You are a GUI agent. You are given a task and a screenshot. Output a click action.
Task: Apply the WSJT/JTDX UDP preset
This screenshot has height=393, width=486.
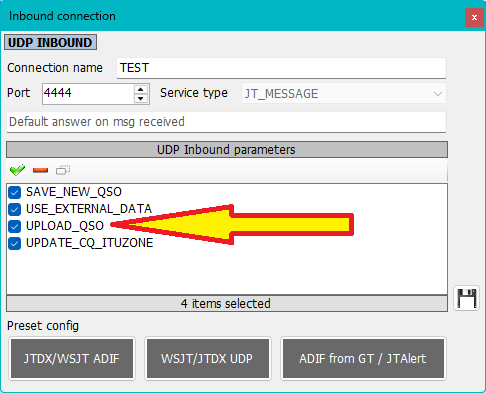pyautogui.click(x=208, y=359)
